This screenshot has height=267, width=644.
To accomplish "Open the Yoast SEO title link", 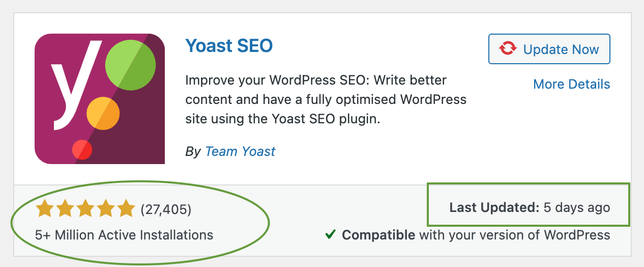I will pos(229,46).
